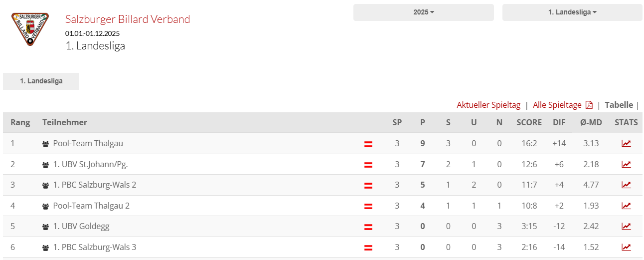Open the Aktueller Spieltag link
The height and width of the screenshot is (260, 644).
[x=488, y=105]
